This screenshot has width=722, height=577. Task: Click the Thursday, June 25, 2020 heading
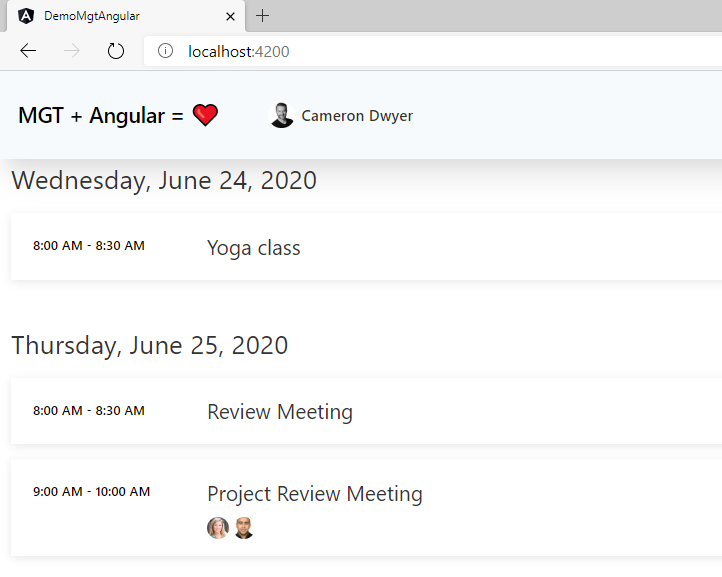click(150, 345)
